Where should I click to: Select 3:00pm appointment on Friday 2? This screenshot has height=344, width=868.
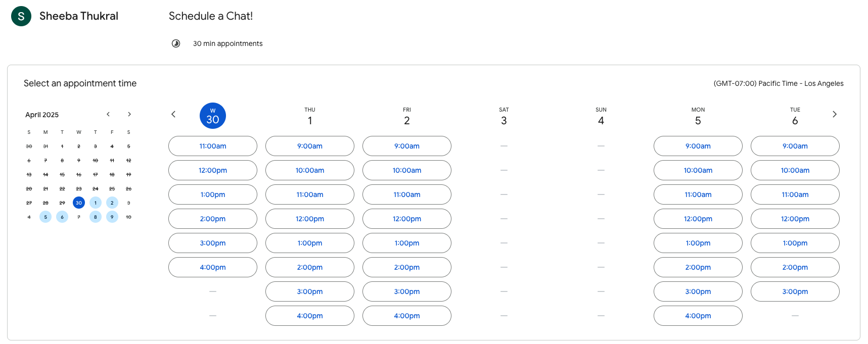[x=407, y=291]
